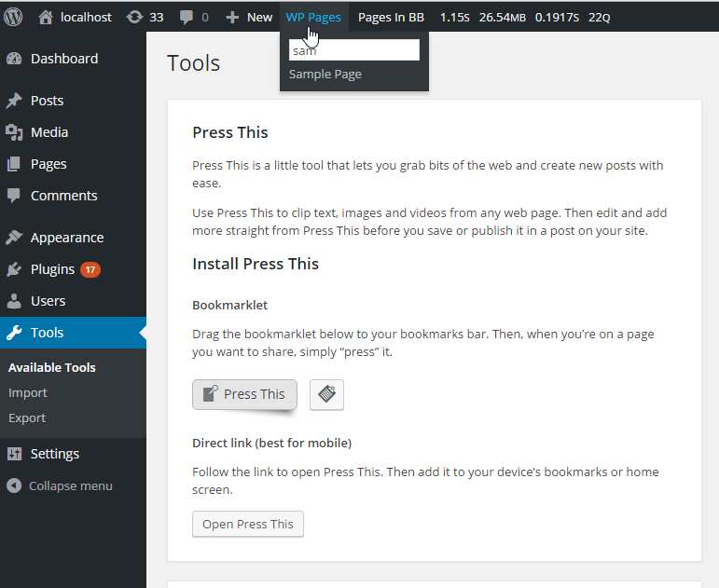Click the plus icon beside New

(232, 18)
